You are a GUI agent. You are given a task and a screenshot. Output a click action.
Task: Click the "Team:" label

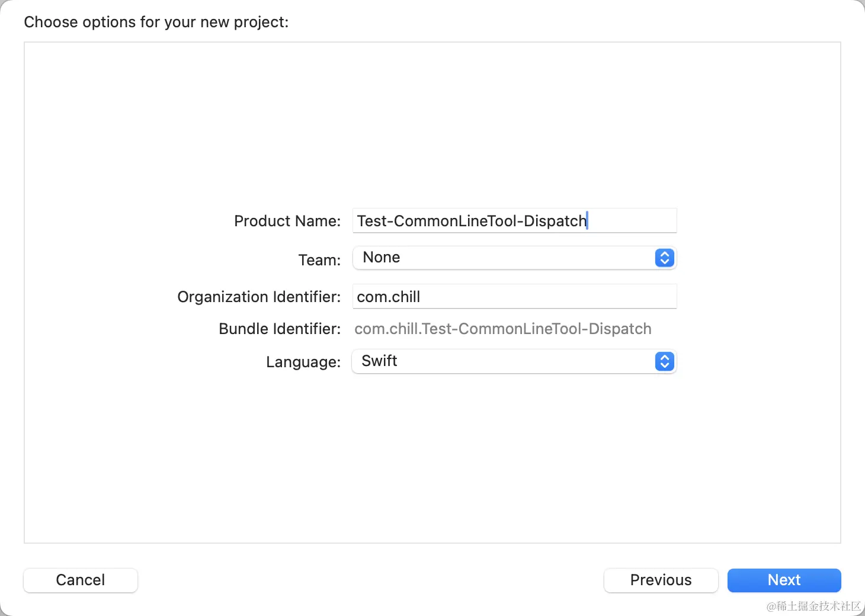(319, 260)
